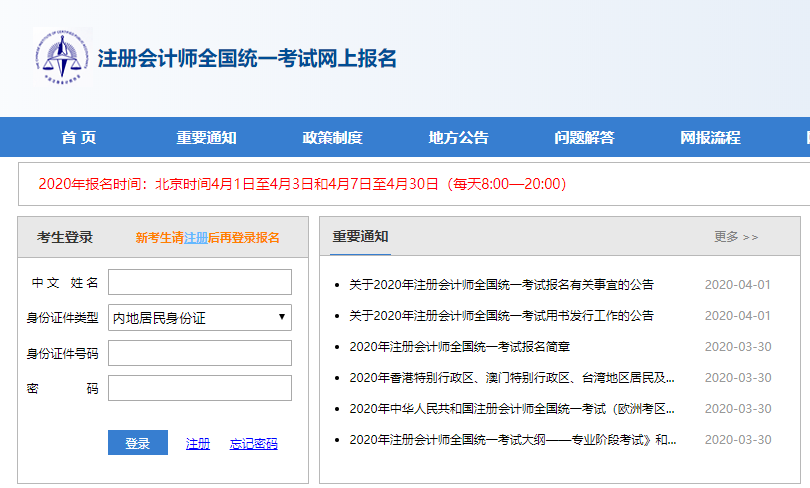This screenshot has width=810, height=488.
Task: Open the 问题解答 navigation item
Action: [x=584, y=138]
